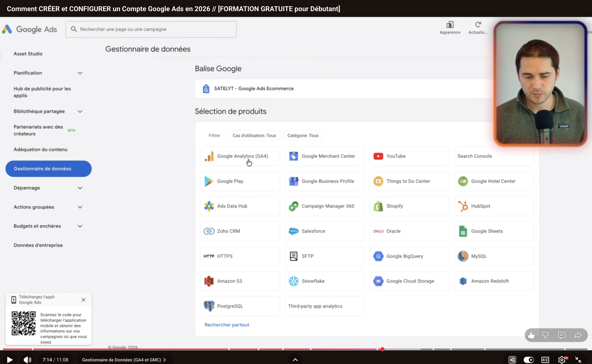Viewport: 592px width, 364px height.
Task: Click the Google Ads app QR code
Action: pos(24,323)
